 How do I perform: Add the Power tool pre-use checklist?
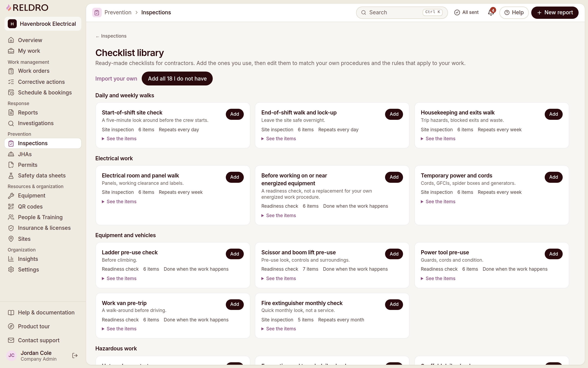tap(553, 254)
